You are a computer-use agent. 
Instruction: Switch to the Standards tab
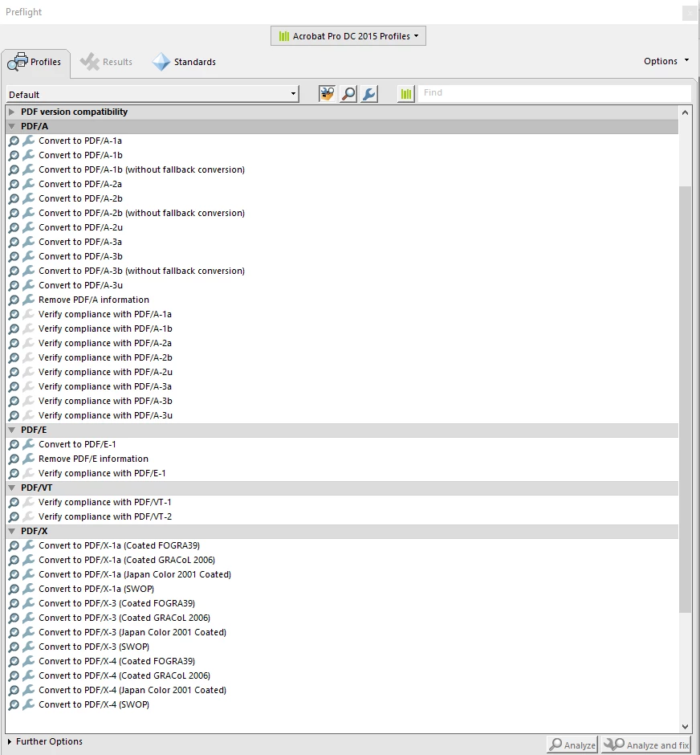[185, 62]
